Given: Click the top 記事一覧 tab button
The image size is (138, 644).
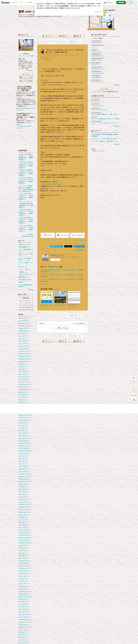Looking at the screenshot, I should point(62,36).
